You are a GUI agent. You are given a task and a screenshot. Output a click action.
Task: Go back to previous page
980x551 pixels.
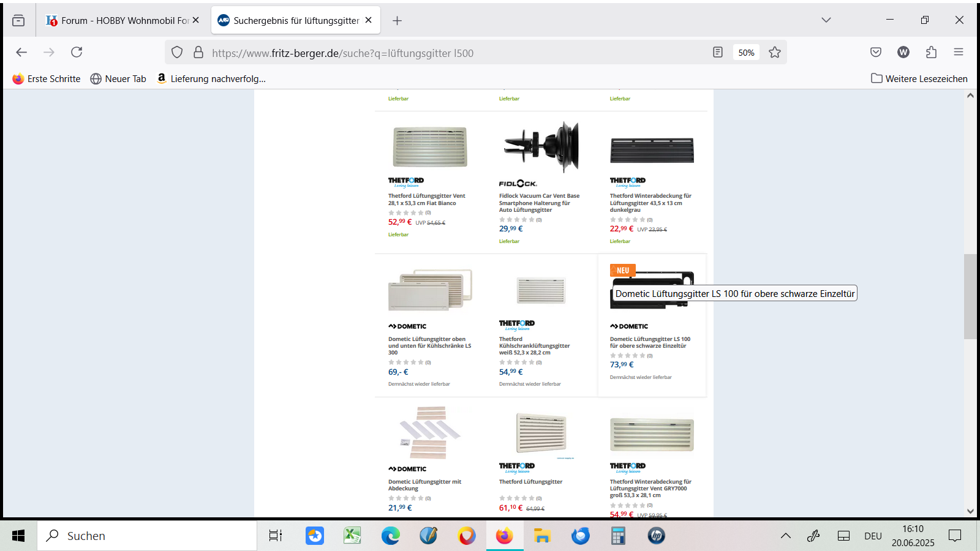point(21,52)
